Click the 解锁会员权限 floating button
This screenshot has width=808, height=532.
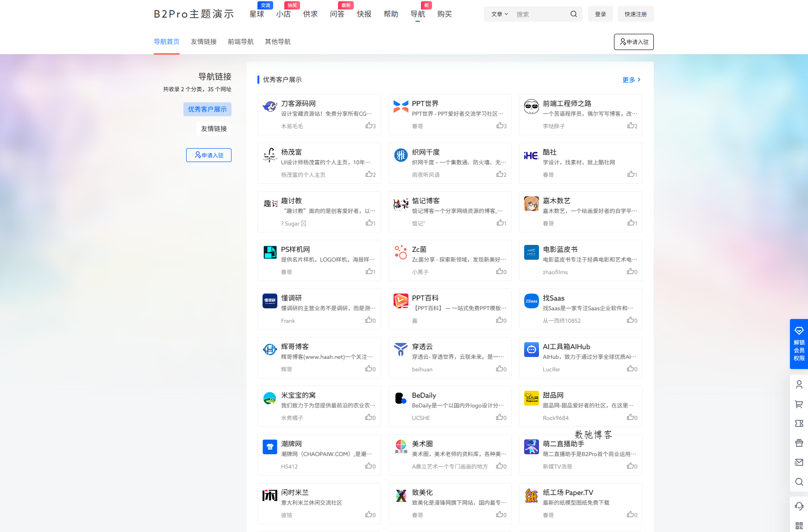tap(799, 344)
